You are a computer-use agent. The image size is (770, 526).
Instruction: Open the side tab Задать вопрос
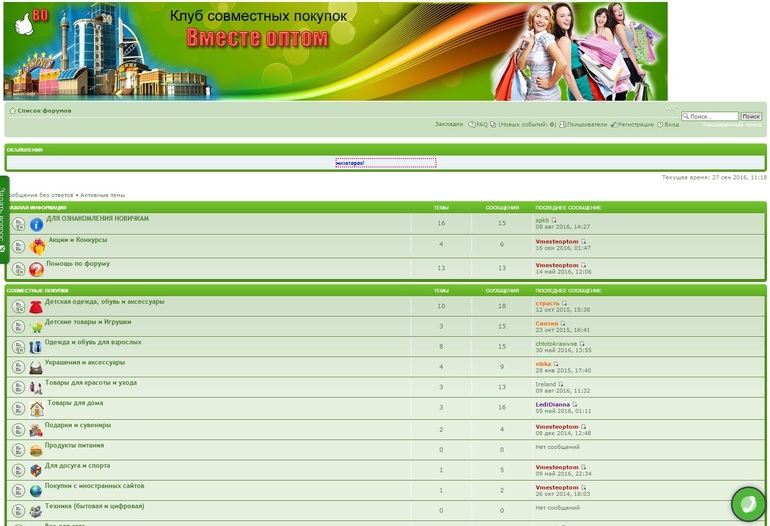tap(4, 219)
